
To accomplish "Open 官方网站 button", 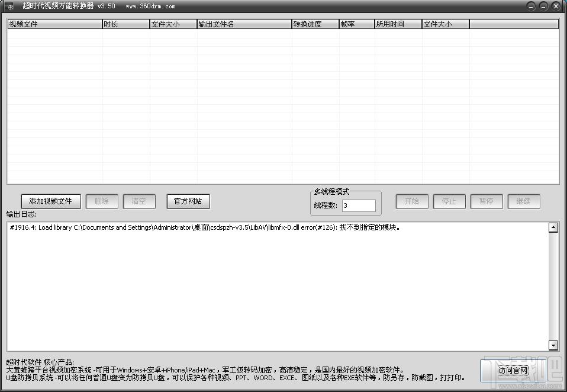I will tap(188, 201).
